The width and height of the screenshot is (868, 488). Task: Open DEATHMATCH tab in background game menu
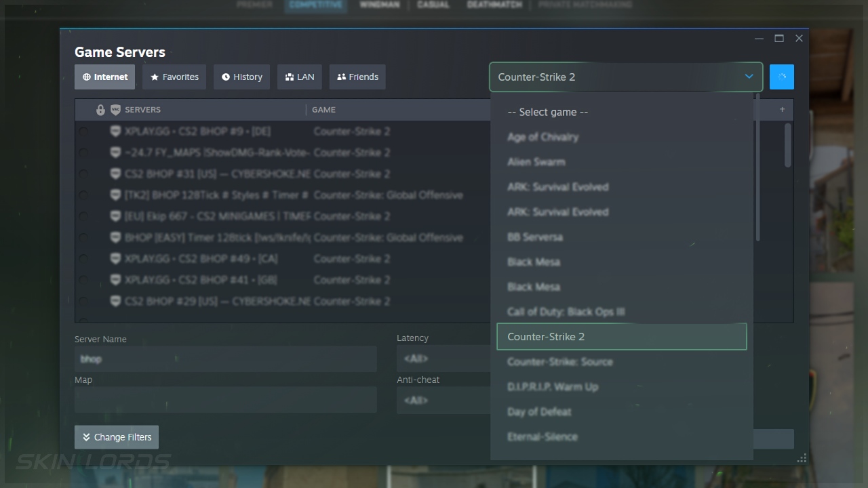pyautogui.click(x=494, y=5)
